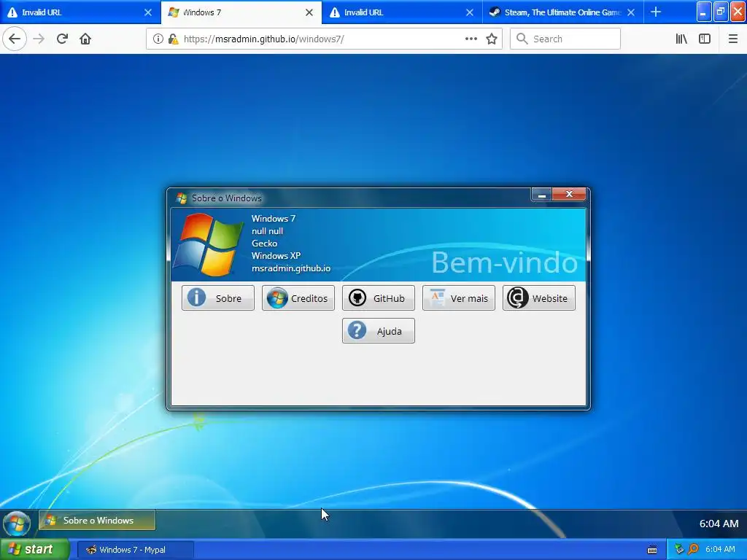The height and width of the screenshot is (560, 747).
Task: Click the on-screen keyboard tray icon
Action: coord(652,550)
